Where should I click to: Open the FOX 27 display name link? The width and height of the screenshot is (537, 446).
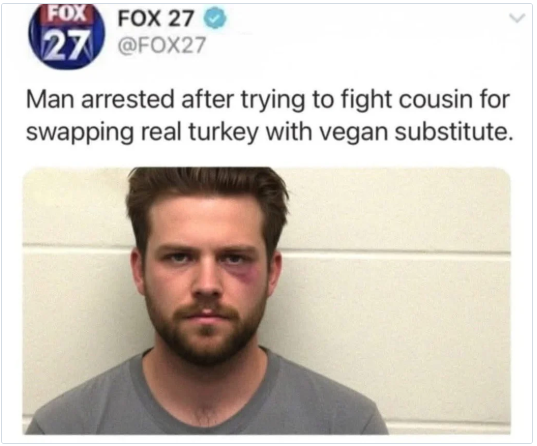click(156, 18)
